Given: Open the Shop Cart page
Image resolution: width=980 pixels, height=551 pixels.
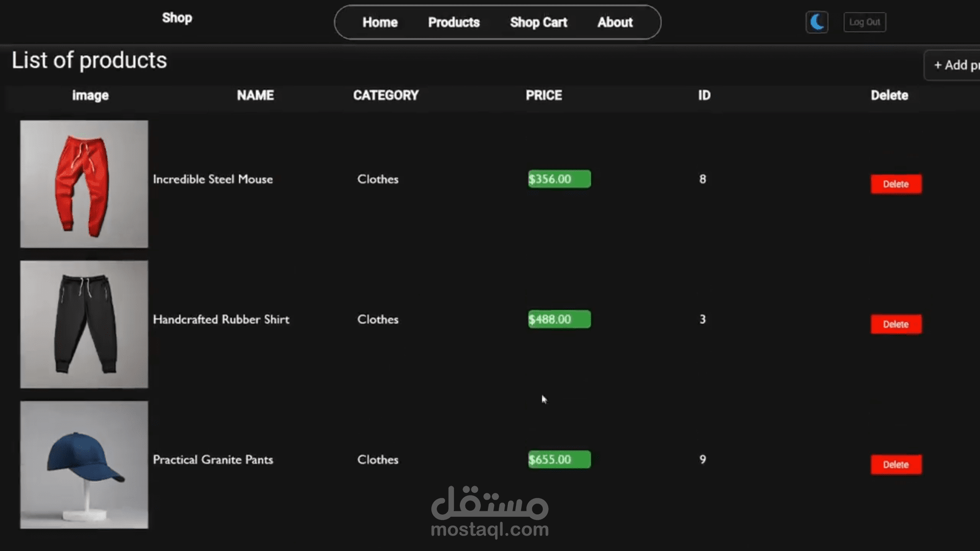Looking at the screenshot, I should click(538, 22).
